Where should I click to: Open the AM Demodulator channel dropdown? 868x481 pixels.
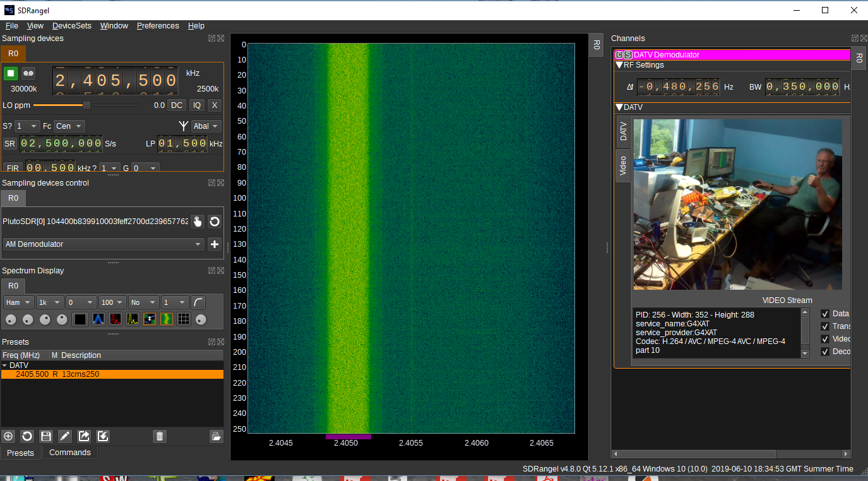tap(103, 244)
